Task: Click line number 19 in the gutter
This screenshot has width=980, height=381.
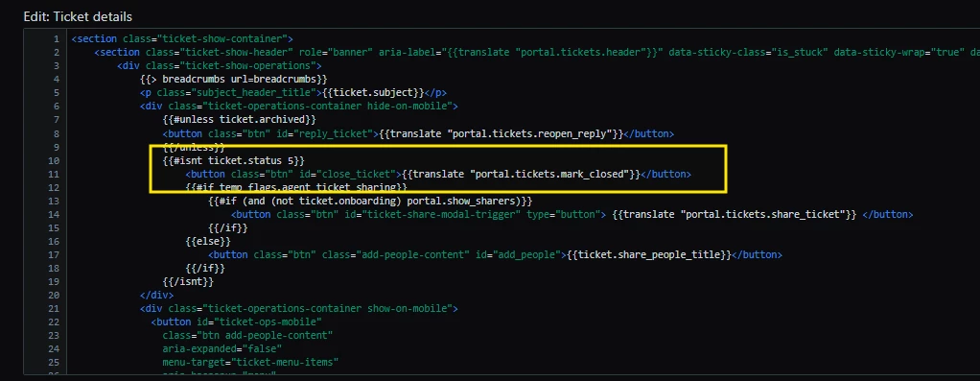Action: [x=55, y=282]
